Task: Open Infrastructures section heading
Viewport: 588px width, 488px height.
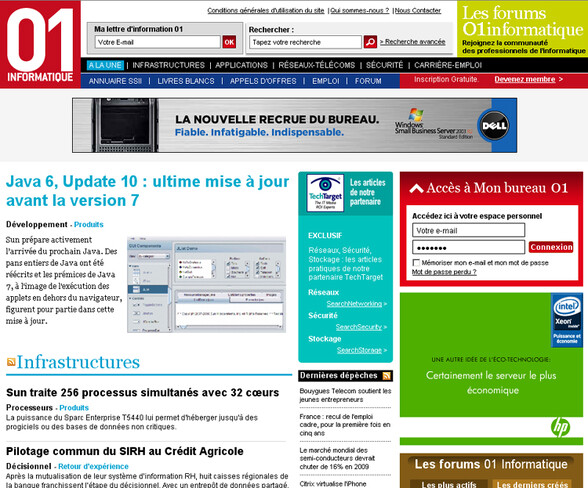Action: click(x=78, y=362)
